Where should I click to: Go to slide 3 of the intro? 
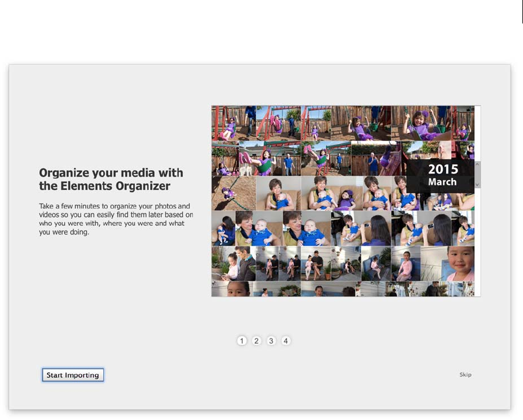coord(271,341)
